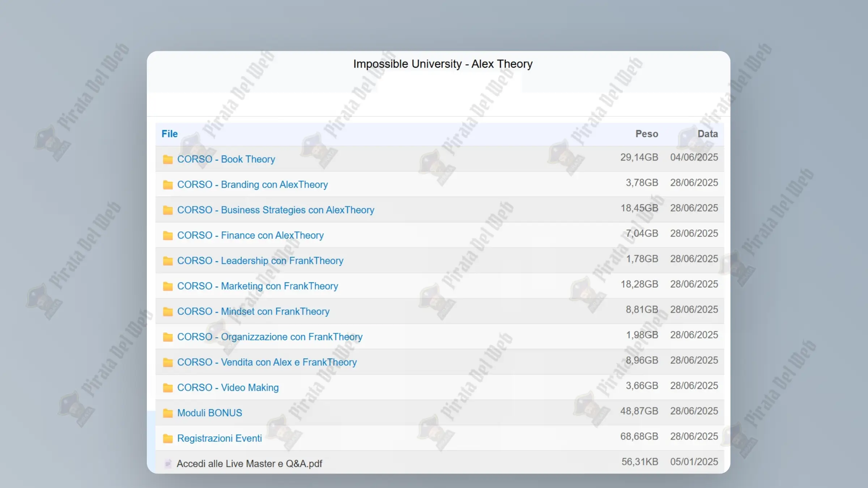Image resolution: width=868 pixels, height=488 pixels.
Task: Click the 05/01/2025 date of the PDF
Action: 694,462
